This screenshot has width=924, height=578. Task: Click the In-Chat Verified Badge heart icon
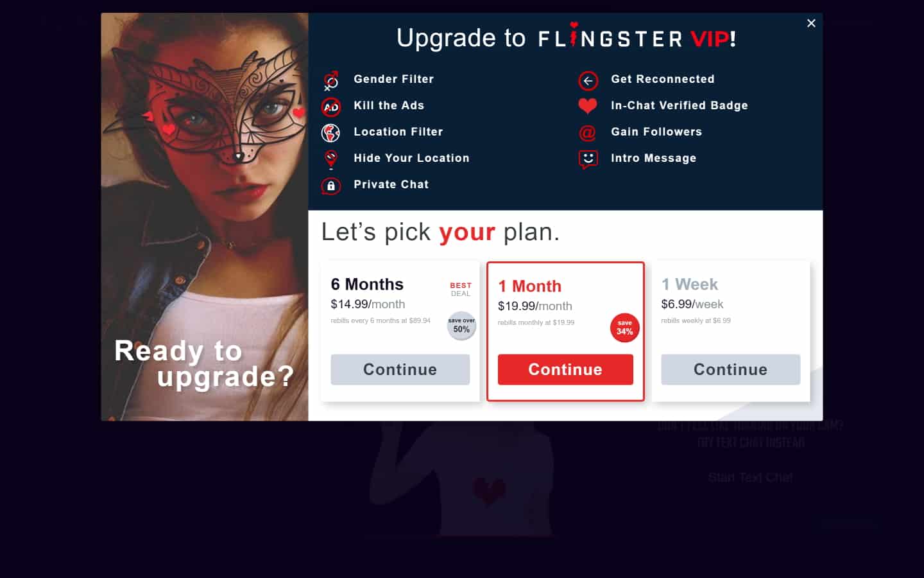click(588, 106)
